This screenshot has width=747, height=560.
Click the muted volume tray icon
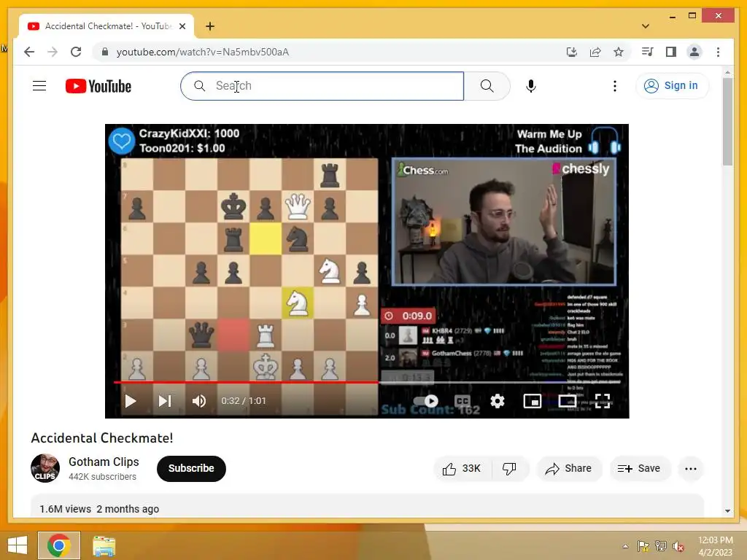point(678,546)
